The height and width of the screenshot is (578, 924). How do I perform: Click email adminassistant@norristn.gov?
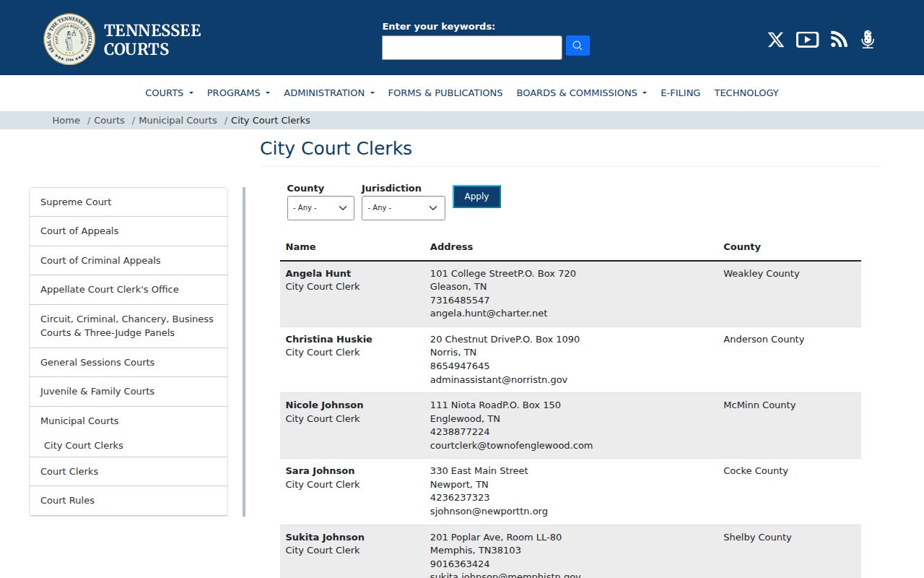[499, 380]
